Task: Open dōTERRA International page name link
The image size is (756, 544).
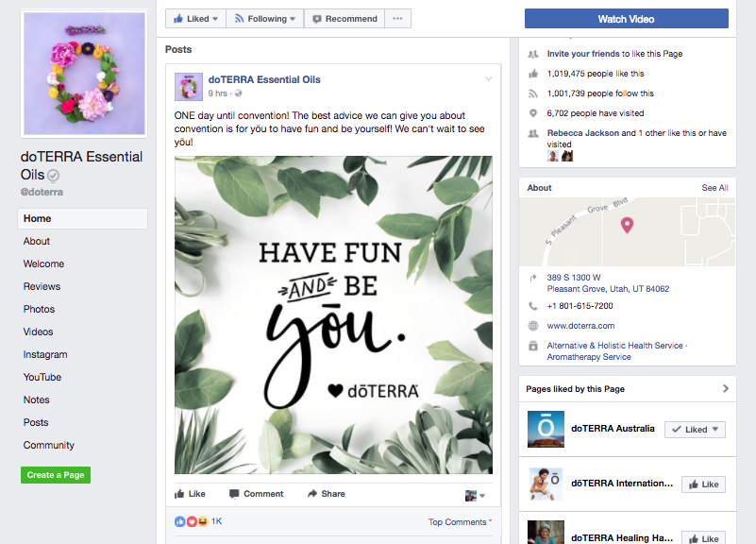Action: (x=622, y=484)
